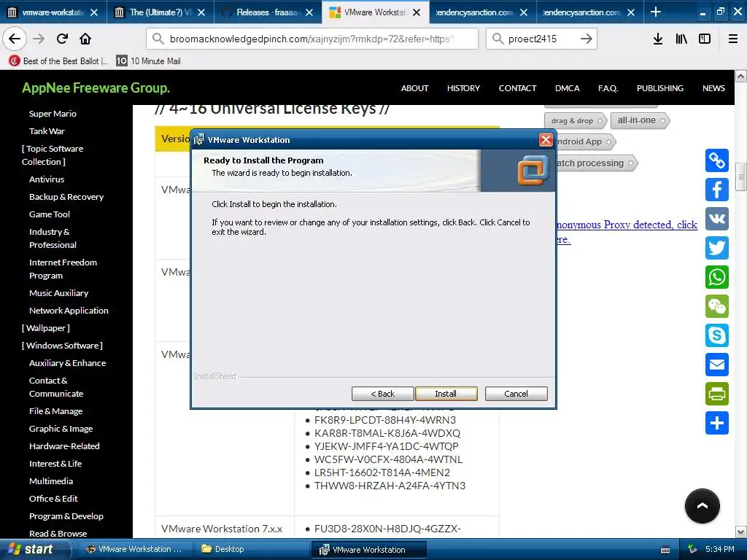Go to the browser Home page
The width and height of the screenshot is (747, 560).
click(x=85, y=39)
